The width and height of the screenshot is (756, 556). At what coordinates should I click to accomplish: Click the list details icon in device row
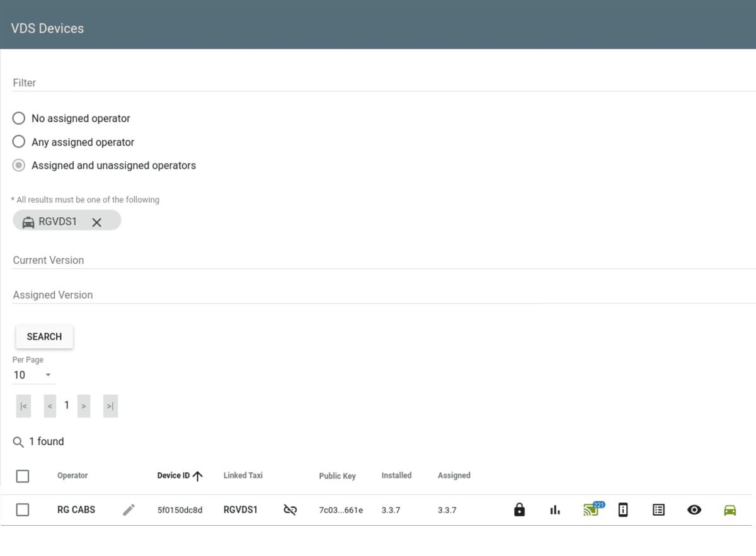coord(658,510)
